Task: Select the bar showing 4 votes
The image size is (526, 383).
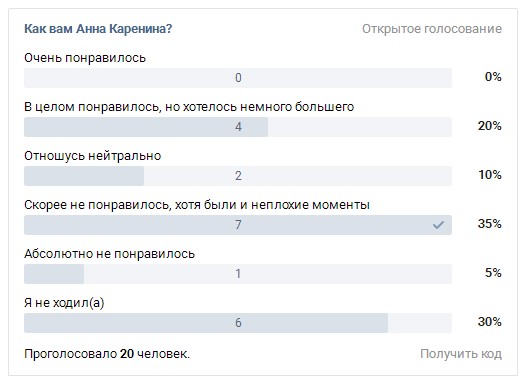Action: pyautogui.click(x=238, y=127)
